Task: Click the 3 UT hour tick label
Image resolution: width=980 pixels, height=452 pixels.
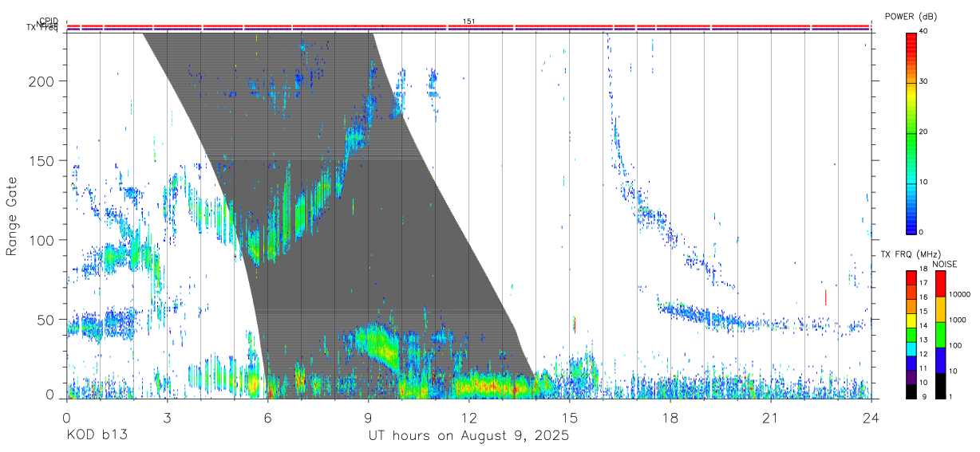Action: (x=167, y=417)
